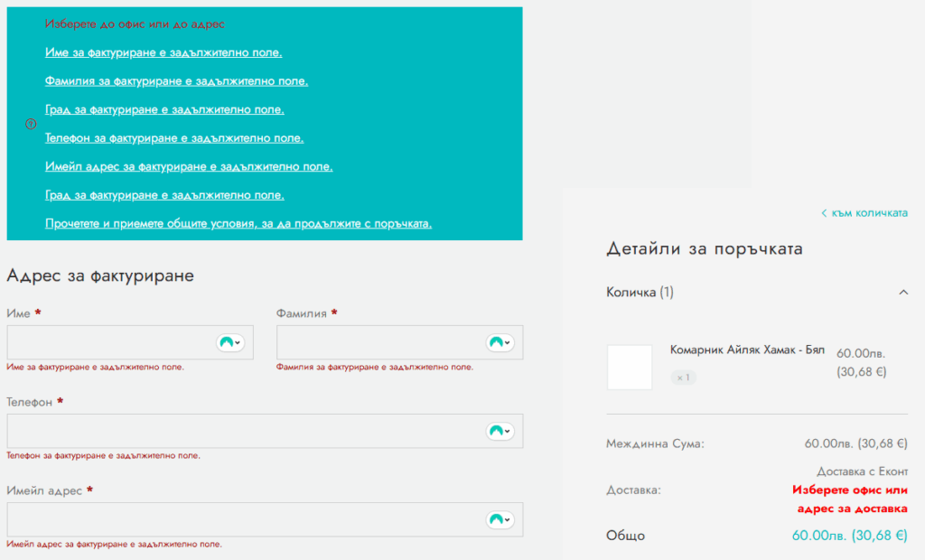925x560 pixels.
Task: Click the NordPass icon in Фамилия field
Action: click(x=498, y=343)
